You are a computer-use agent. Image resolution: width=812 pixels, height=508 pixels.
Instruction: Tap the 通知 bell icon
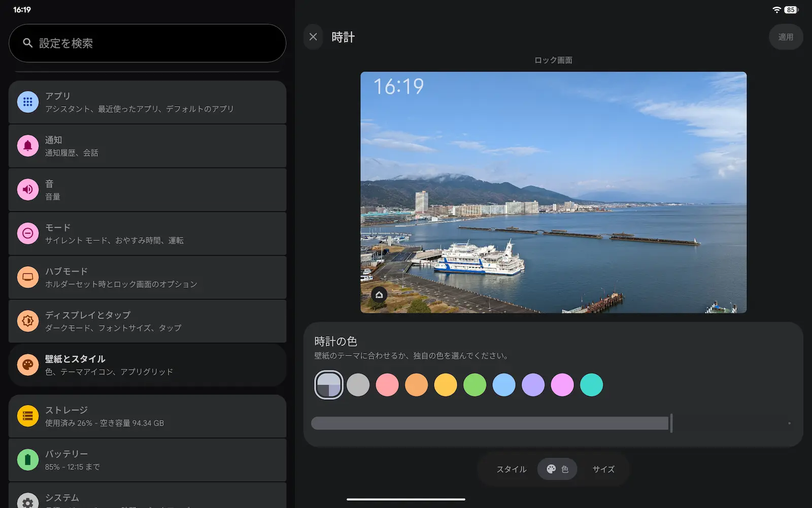[28, 146]
